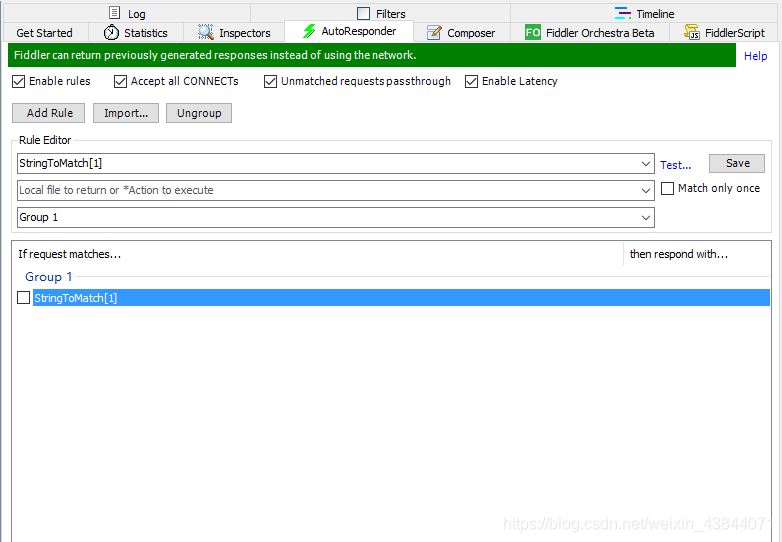Click the Ungroup button

[x=199, y=113]
